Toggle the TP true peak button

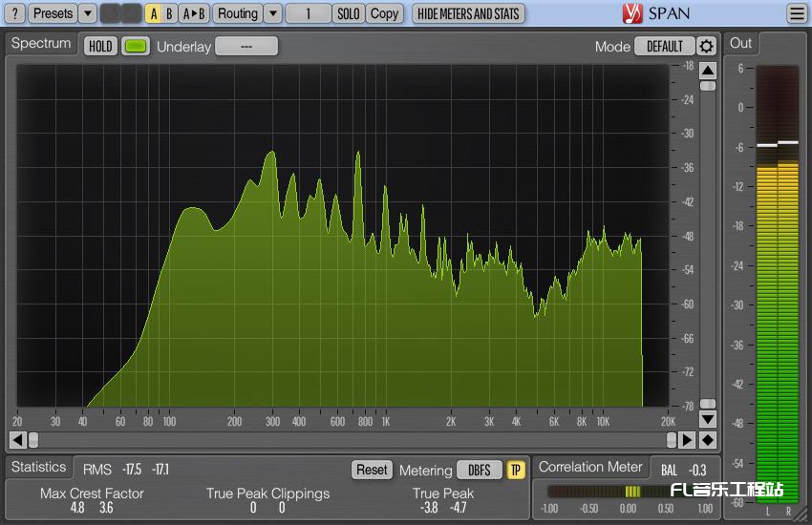[x=516, y=470]
